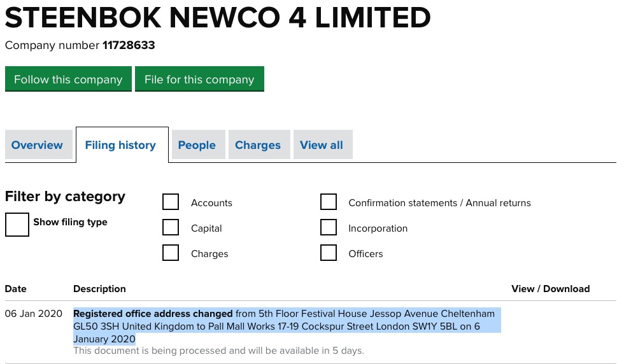
Task: Tick Confirmation statements / Annual returns checkbox
Action: click(x=329, y=202)
